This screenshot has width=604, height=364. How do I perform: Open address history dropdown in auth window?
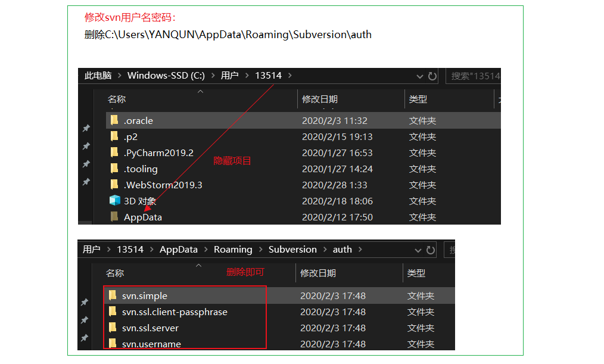pos(418,250)
